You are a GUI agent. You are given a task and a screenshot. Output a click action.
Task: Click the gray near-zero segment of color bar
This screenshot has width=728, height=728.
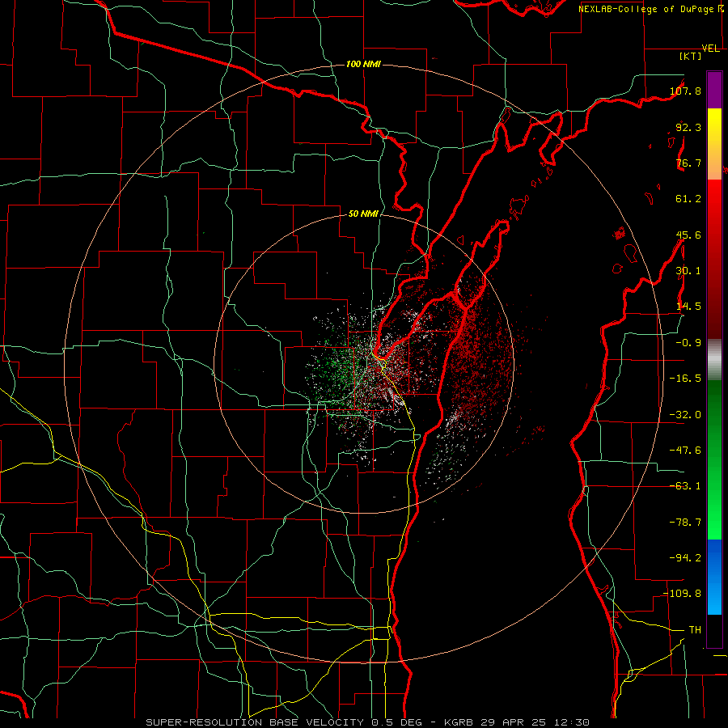coord(714,358)
